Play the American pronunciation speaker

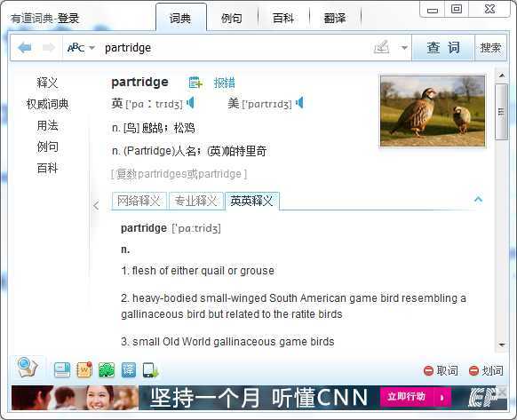pos(299,103)
